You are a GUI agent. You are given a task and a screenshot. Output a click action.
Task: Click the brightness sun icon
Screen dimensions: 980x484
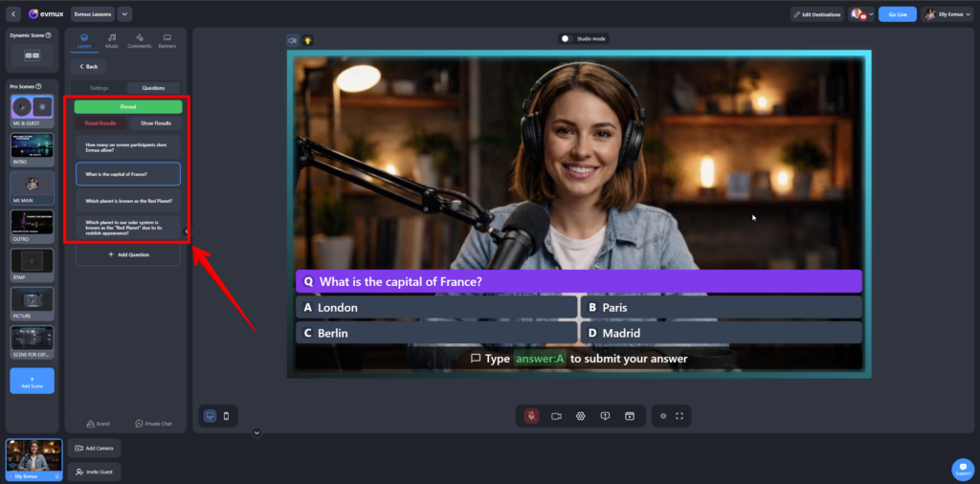pyautogui.click(x=663, y=416)
